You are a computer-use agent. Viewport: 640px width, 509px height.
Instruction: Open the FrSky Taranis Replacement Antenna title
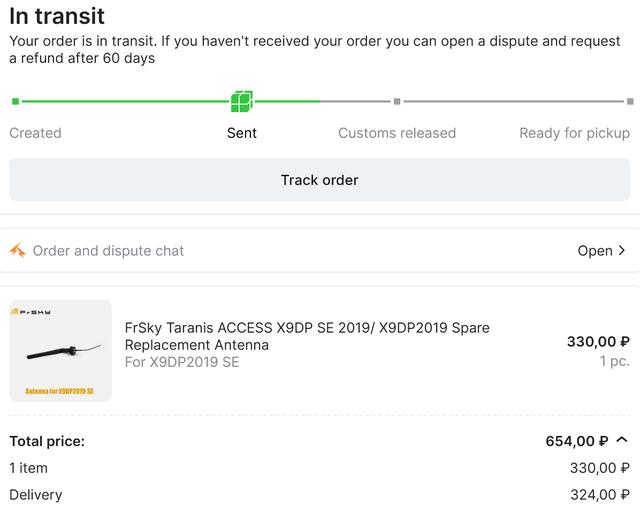pyautogui.click(x=307, y=336)
